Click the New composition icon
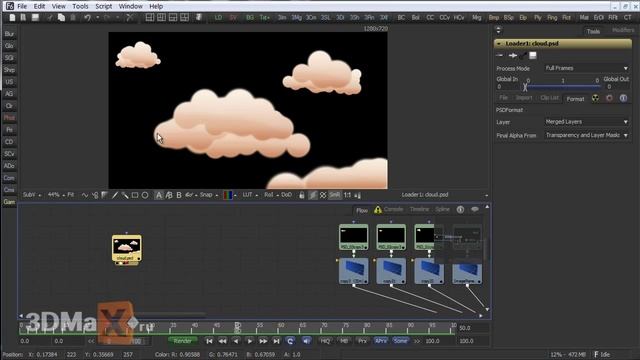The image size is (640, 360). pos(12,18)
